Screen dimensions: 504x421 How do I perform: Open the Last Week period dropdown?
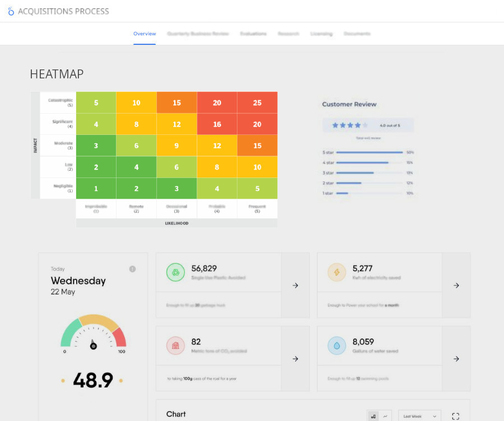[x=419, y=416]
